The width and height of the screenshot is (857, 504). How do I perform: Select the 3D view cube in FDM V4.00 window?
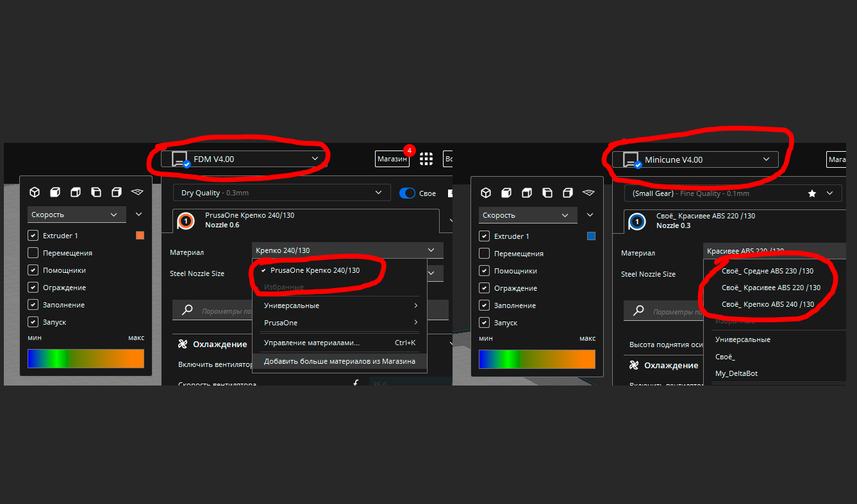click(x=35, y=192)
